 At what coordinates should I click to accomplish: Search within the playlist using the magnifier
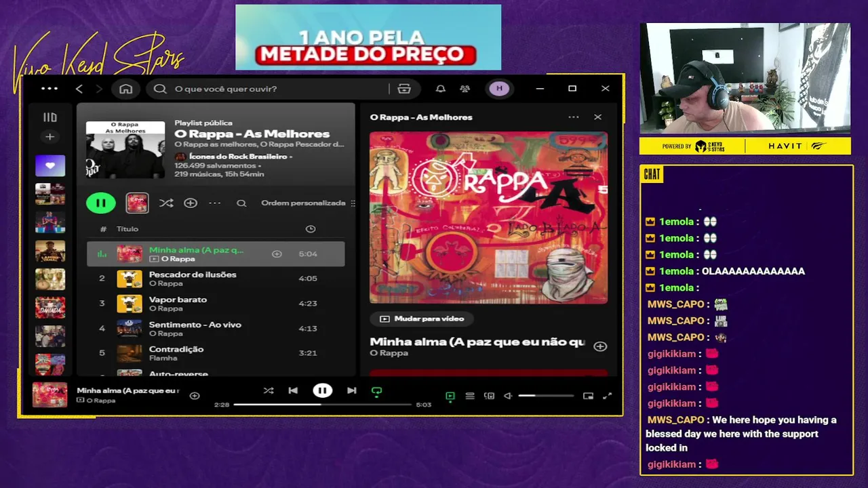coord(241,203)
